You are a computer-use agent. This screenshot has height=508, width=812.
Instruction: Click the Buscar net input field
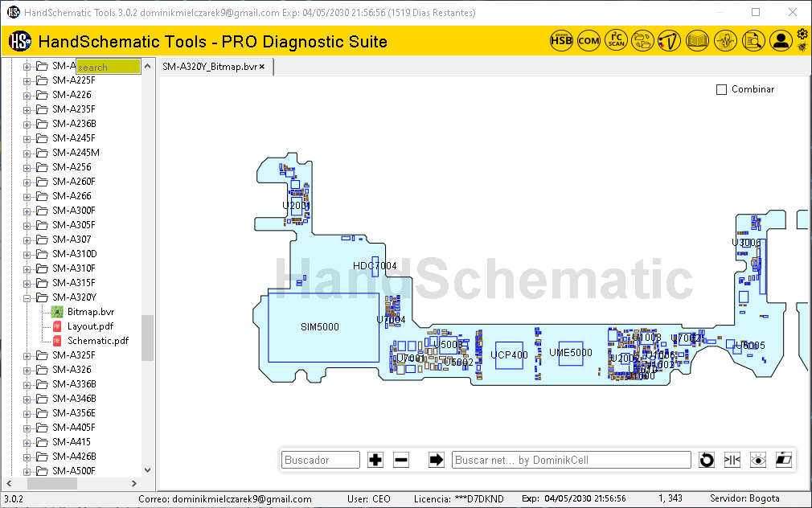coord(572,460)
